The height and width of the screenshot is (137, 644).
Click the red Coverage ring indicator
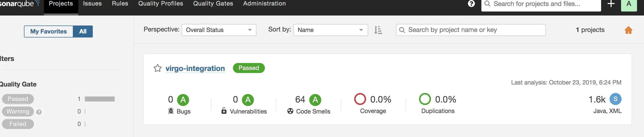click(360, 99)
